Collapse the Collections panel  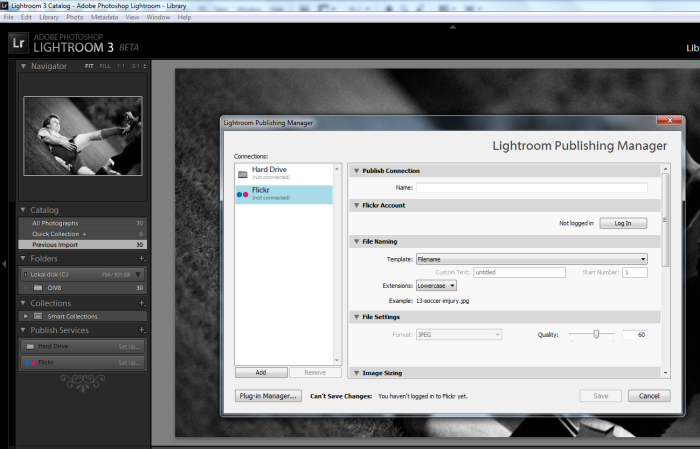click(x=23, y=303)
